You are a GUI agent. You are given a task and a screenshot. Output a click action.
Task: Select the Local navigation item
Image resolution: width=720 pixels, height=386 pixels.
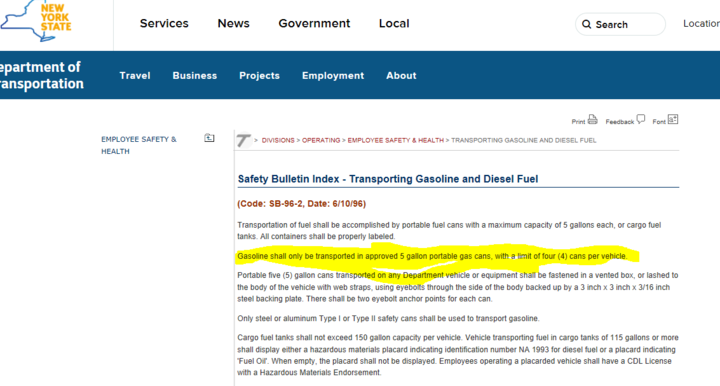(394, 23)
